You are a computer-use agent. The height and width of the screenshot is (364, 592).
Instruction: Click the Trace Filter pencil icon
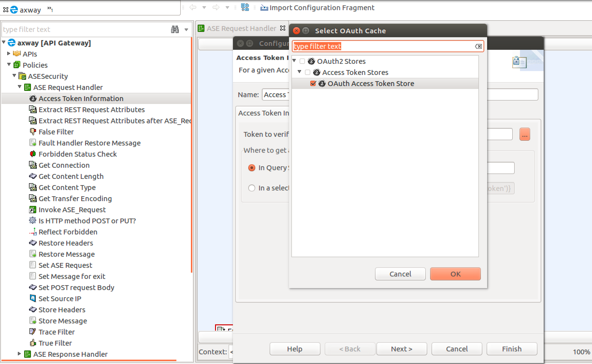(x=33, y=332)
